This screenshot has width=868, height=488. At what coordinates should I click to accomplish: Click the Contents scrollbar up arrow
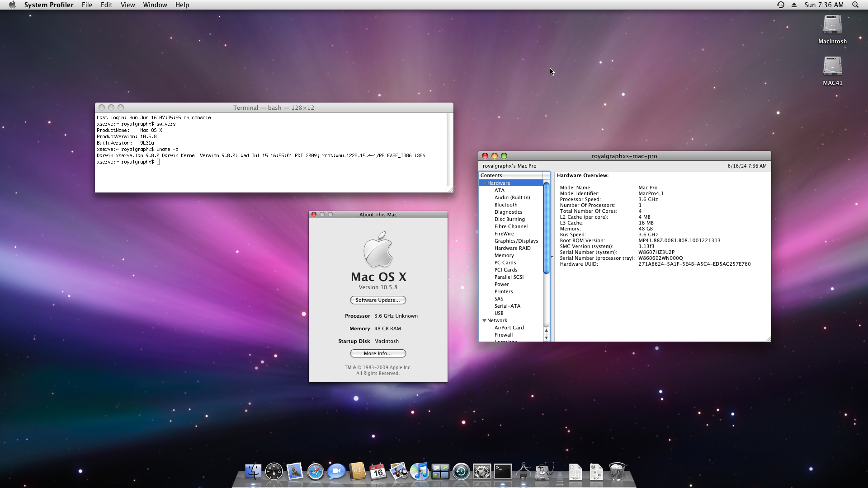[546, 331]
